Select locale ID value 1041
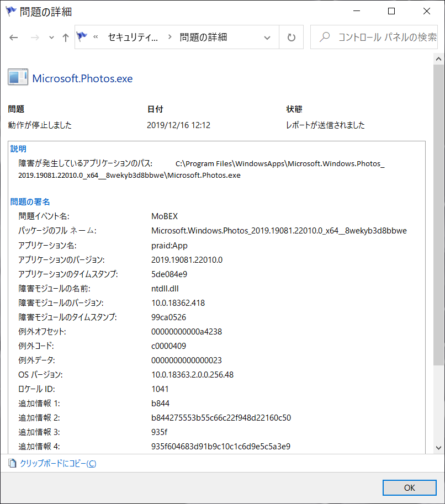Viewport: 445px width, 504px height. (x=160, y=389)
